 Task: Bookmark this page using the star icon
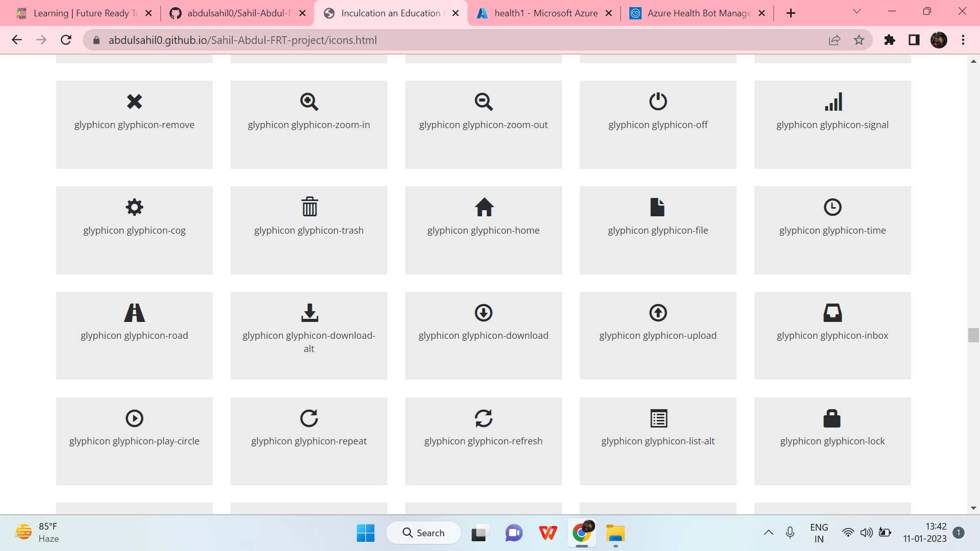coord(860,40)
